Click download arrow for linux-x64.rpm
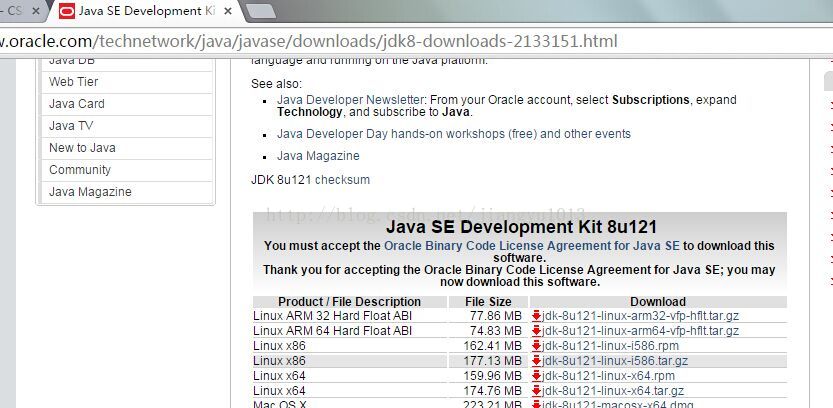Viewport: 833px width, 408px height. 536,376
